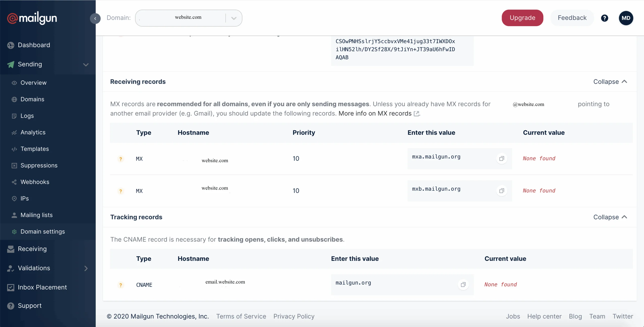Open Mailing lists

pos(36,215)
